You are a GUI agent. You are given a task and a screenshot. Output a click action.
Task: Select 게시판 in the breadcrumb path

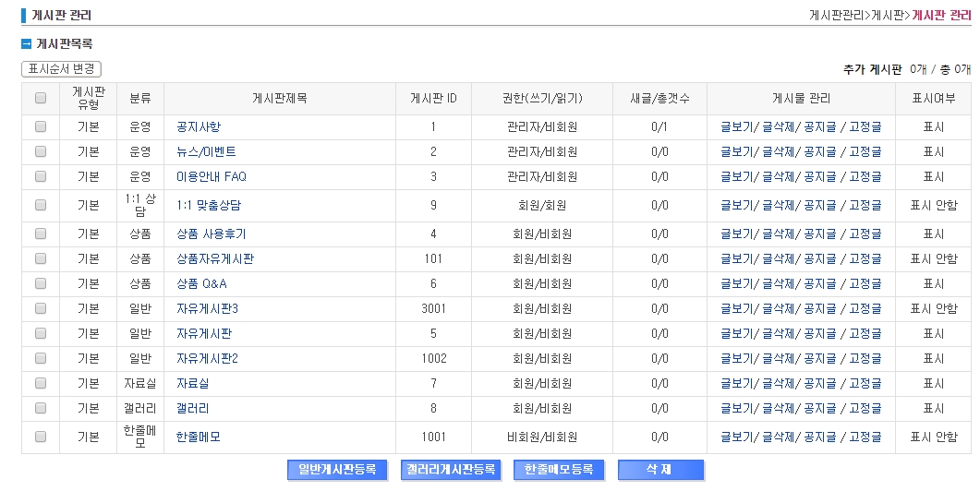coord(888,16)
